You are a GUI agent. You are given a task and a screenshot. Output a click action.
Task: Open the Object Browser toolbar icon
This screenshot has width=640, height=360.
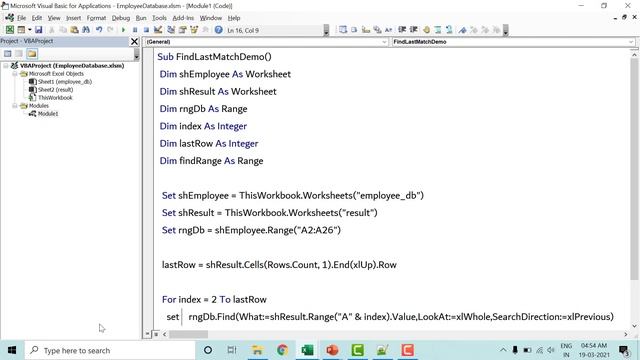click(194, 30)
